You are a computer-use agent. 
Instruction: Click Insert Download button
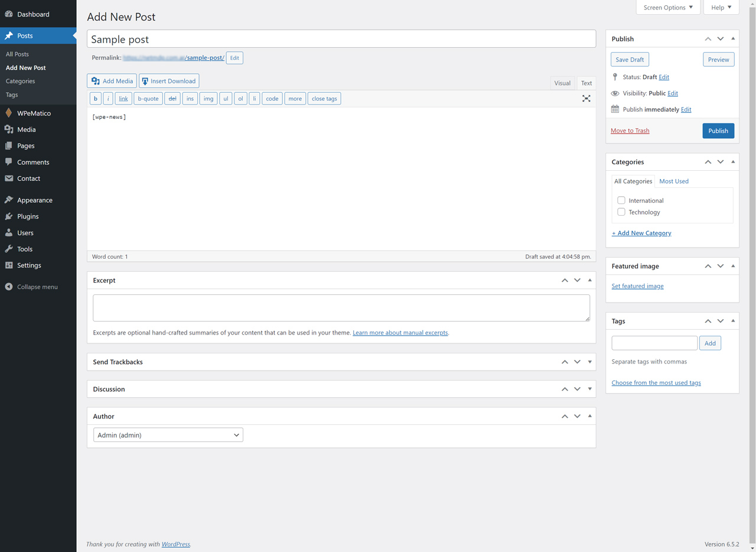(x=169, y=81)
